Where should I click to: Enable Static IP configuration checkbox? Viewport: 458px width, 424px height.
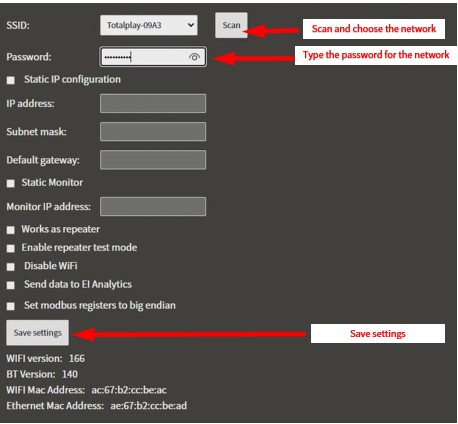tap(11, 80)
